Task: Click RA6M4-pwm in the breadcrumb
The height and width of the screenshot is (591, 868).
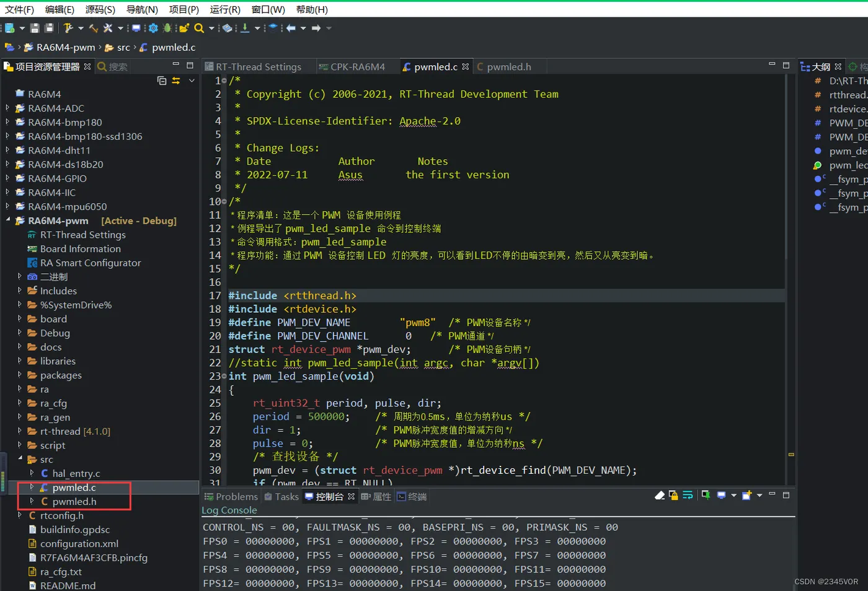Action: [66, 47]
